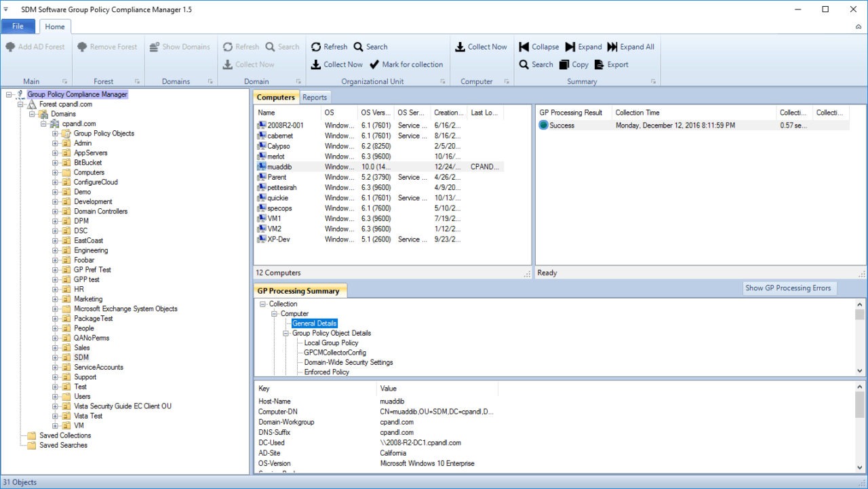Viewport: 868px width, 489px height.
Task: Switch to the Reports tab
Action: [x=315, y=98]
